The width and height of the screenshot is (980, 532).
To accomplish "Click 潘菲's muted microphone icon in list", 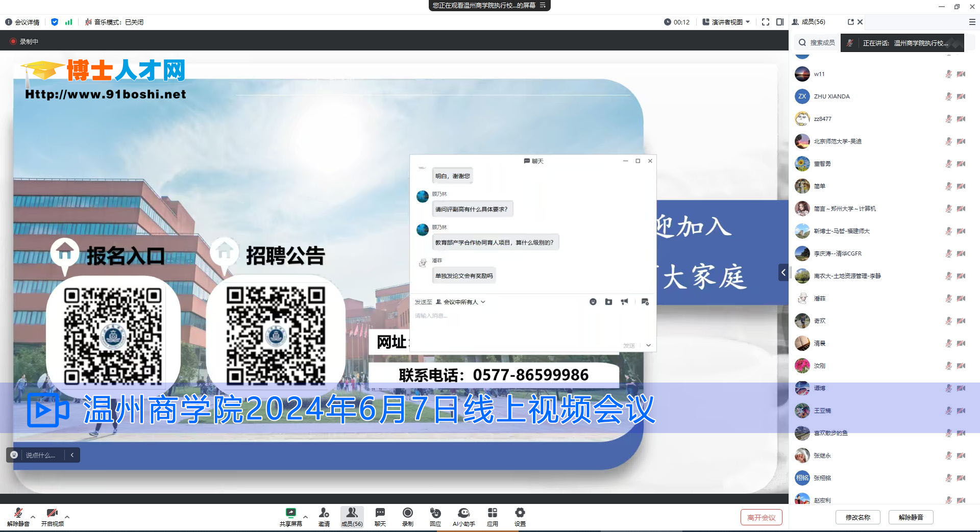I will pyautogui.click(x=948, y=298).
